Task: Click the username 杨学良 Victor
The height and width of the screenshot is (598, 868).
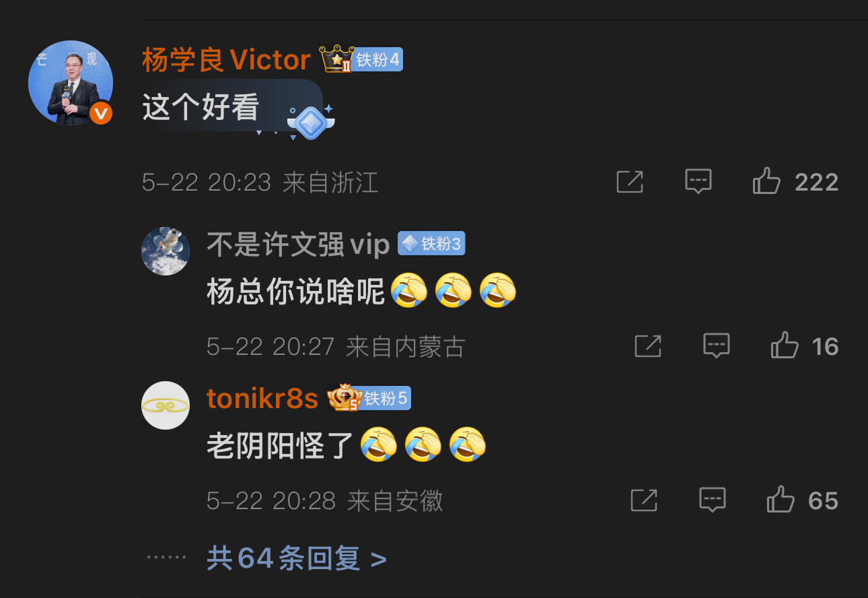Action: tap(227, 60)
